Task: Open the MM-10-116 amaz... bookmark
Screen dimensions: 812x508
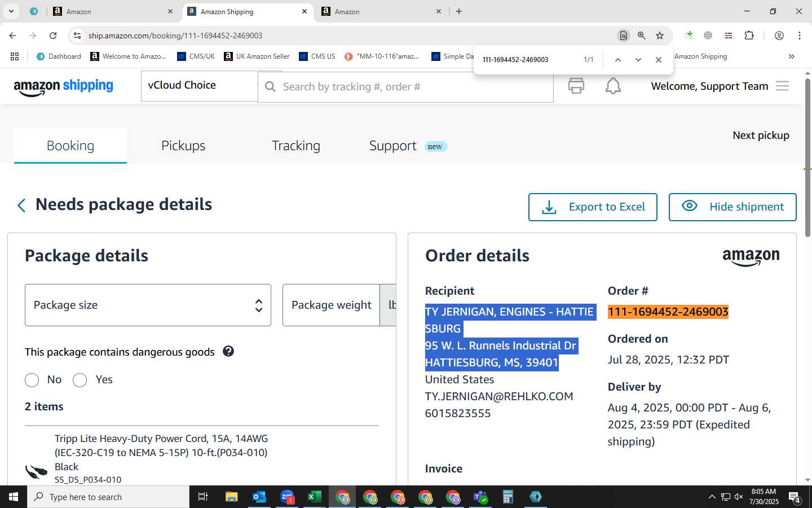Action: pyautogui.click(x=382, y=56)
